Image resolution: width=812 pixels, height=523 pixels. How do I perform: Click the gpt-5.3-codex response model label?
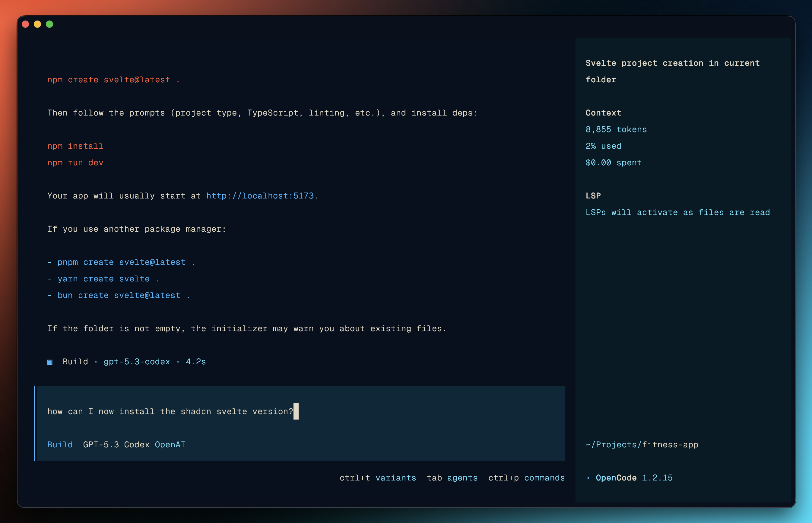(137, 362)
